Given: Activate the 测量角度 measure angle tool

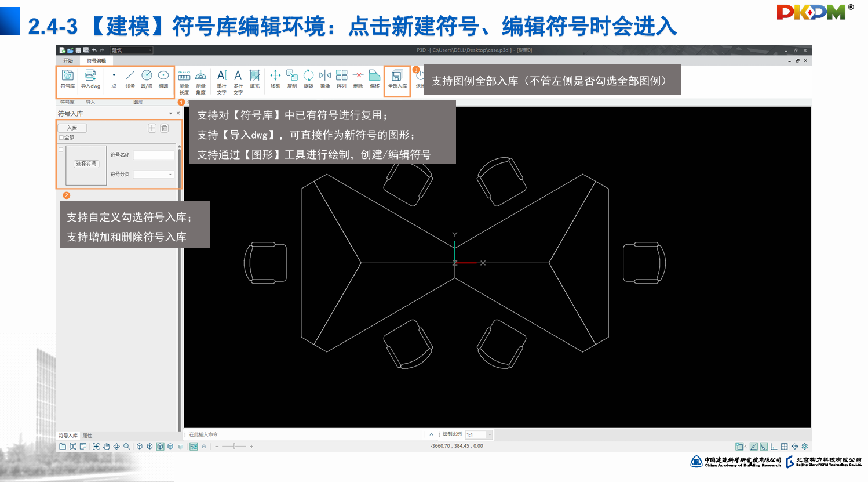Looking at the screenshot, I should tap(200, 82).
